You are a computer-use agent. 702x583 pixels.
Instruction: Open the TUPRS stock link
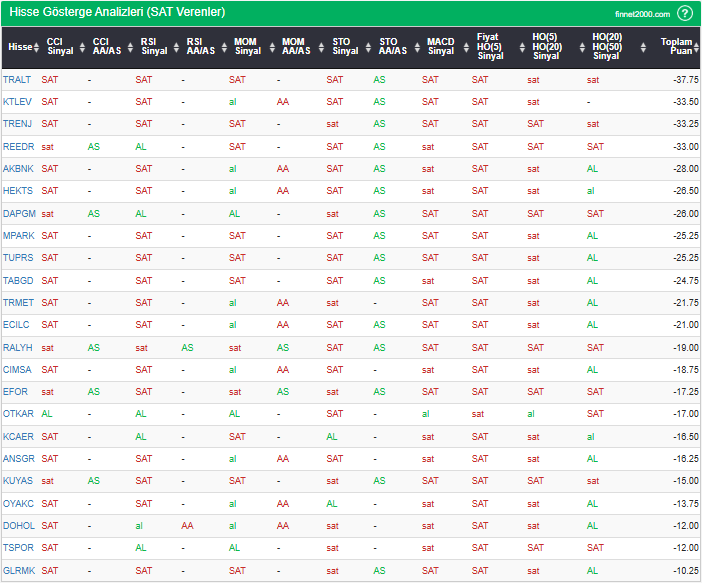18,258
